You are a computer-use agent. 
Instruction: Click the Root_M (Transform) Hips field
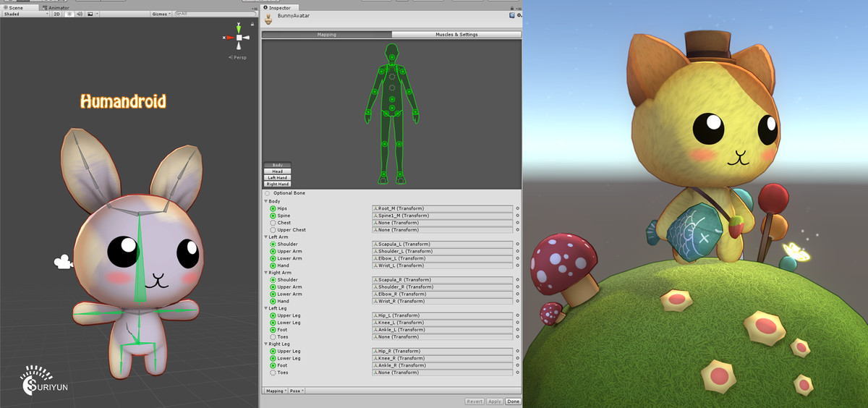click(443, 208)
